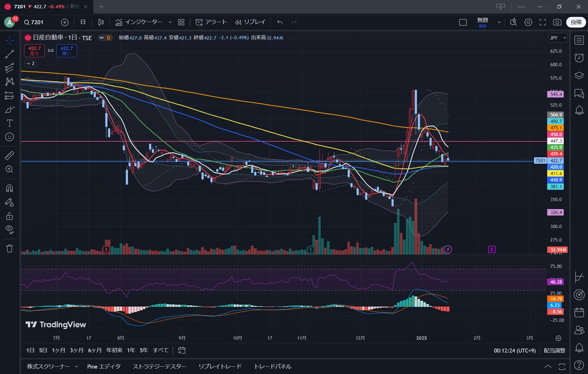Select the 7201 window tab

click(x=47, y=6)
